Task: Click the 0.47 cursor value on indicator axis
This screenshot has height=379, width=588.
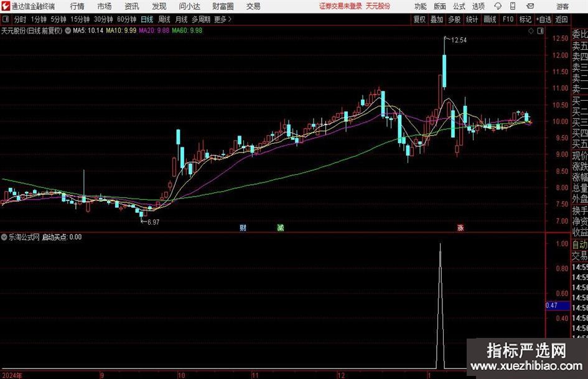Action: pyautogui.click(x=558, y=306)
